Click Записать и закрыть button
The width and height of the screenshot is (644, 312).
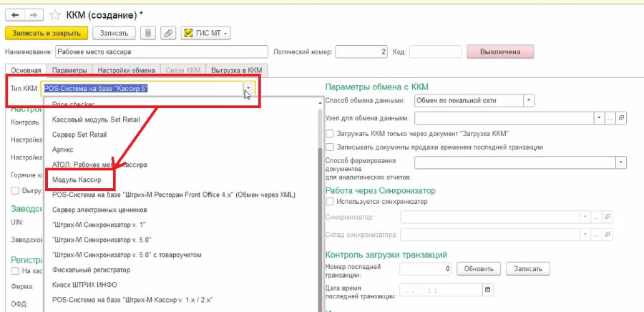click(x=47, y=33)
